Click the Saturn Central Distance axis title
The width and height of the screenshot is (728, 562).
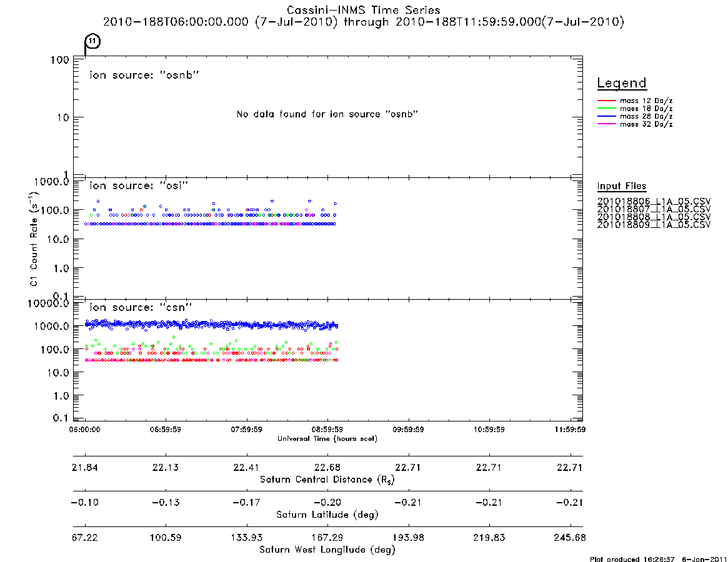[x=327, y=480]
